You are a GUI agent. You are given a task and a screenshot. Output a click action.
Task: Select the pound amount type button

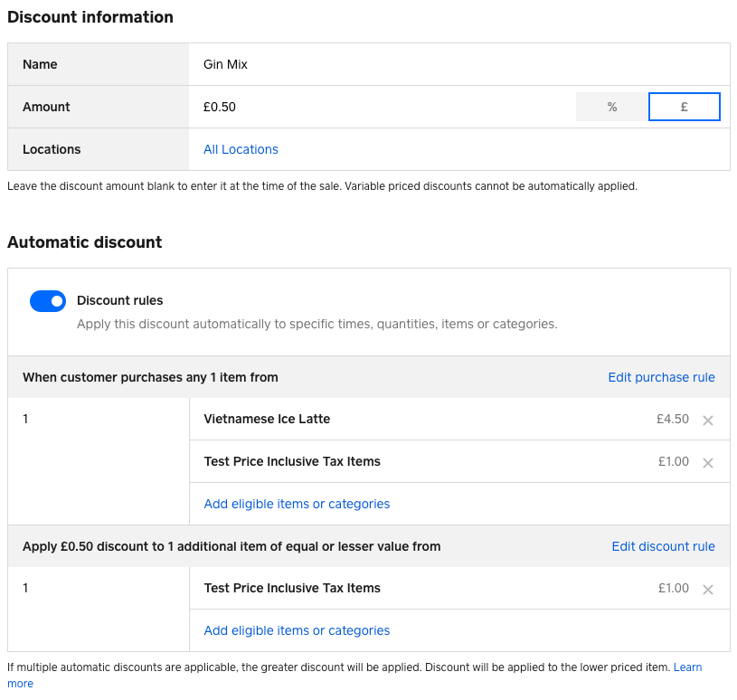[685, 107]
